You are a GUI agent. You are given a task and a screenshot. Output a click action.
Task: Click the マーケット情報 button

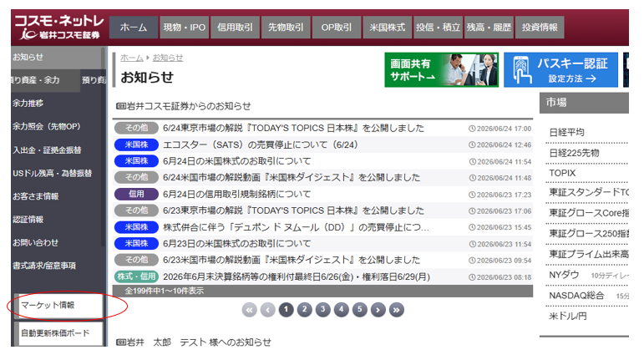tap(58, 305)
